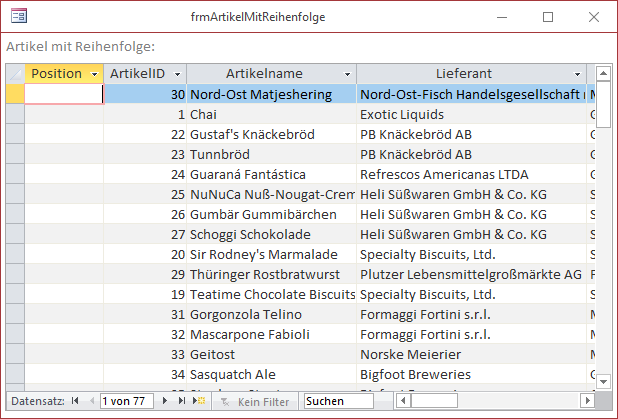Click Position cell of Nord-Ost Matjeshering row
This screenshot has height=419, width=618.
[64, 94]
